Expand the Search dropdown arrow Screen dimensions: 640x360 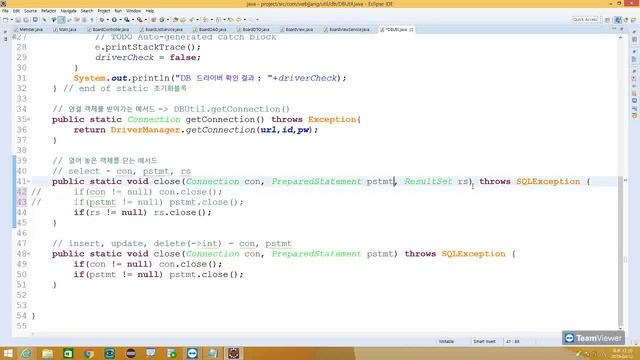(198, 20)
